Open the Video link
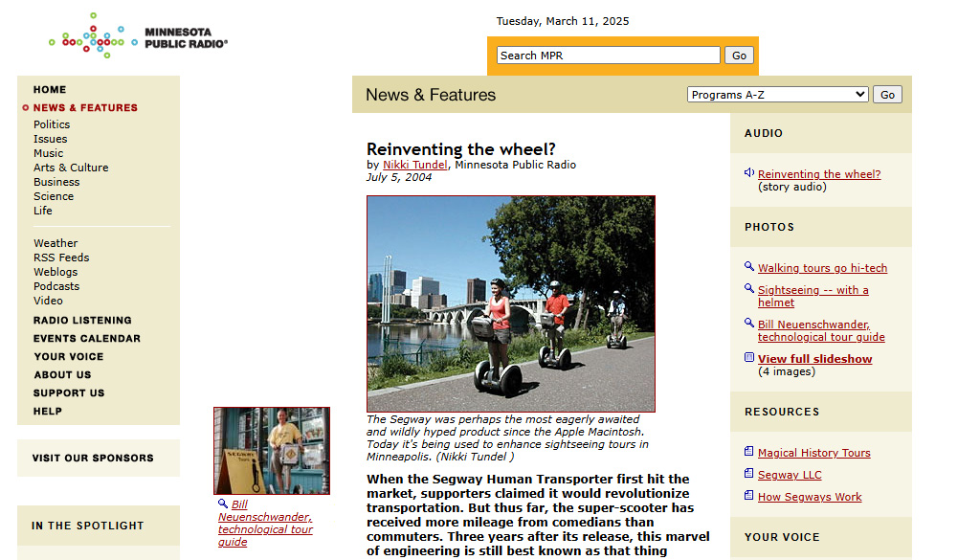Image resolution: width=980 pixels, height=560 pixels. (48, 301)
